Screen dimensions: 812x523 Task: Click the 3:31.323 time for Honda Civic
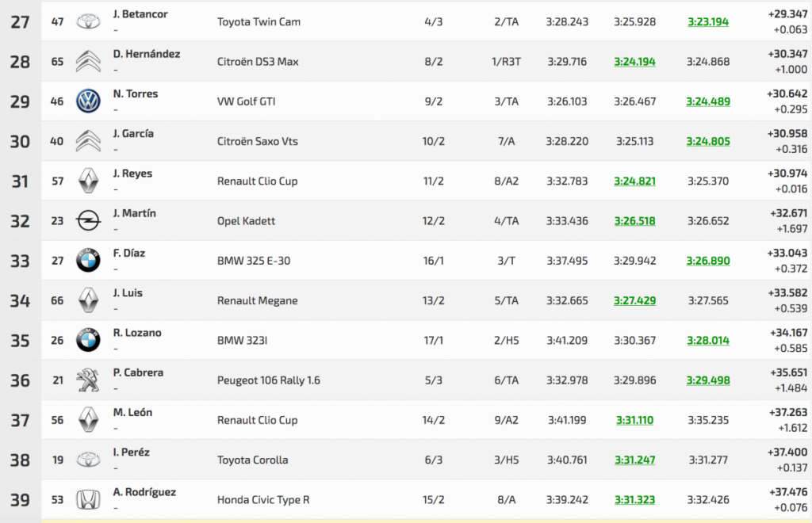click(634, 500)
